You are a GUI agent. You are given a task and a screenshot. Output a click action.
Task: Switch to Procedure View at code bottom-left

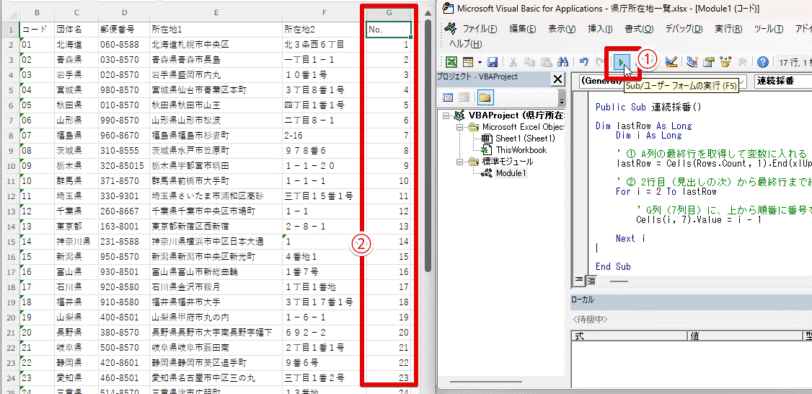pos(579,280)
